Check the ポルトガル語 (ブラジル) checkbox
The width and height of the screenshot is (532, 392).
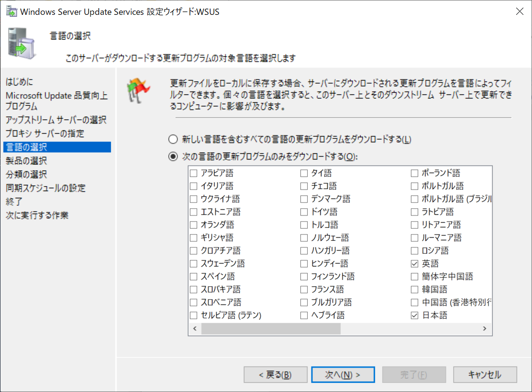414,199
